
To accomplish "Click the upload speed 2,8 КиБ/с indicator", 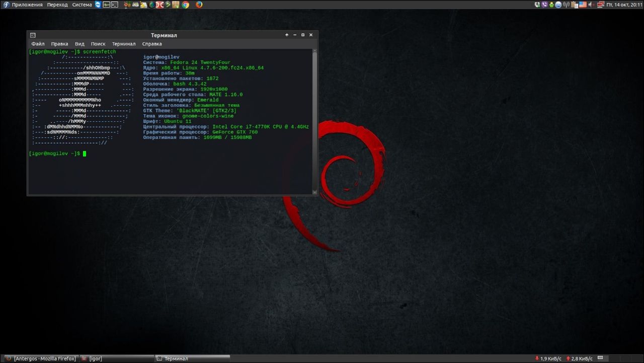I will pyautogui.click(x=579, y=358).
